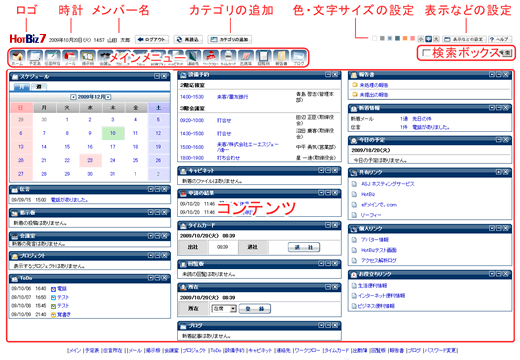Open display settings (表示などの設定)
Image resolution: width=520 pixels, height=360 pixels.
[464, 39]
